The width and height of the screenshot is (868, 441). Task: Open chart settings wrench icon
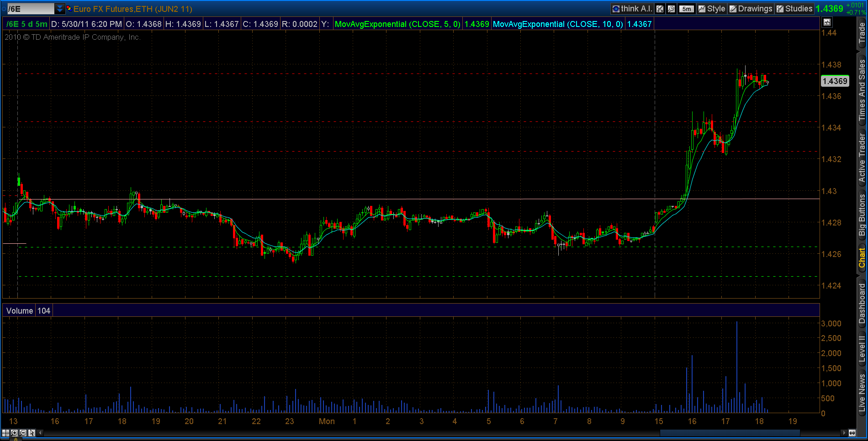click(671, 9)
